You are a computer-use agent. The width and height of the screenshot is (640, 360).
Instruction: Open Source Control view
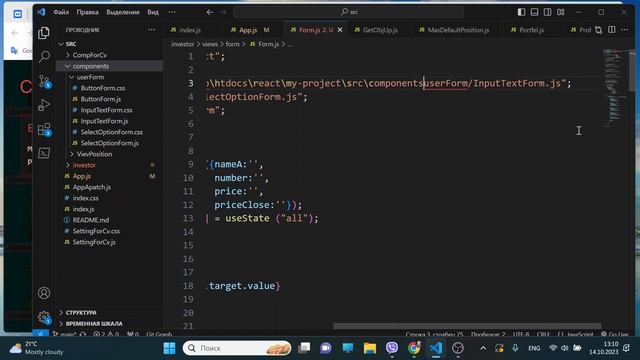point(44,81)
